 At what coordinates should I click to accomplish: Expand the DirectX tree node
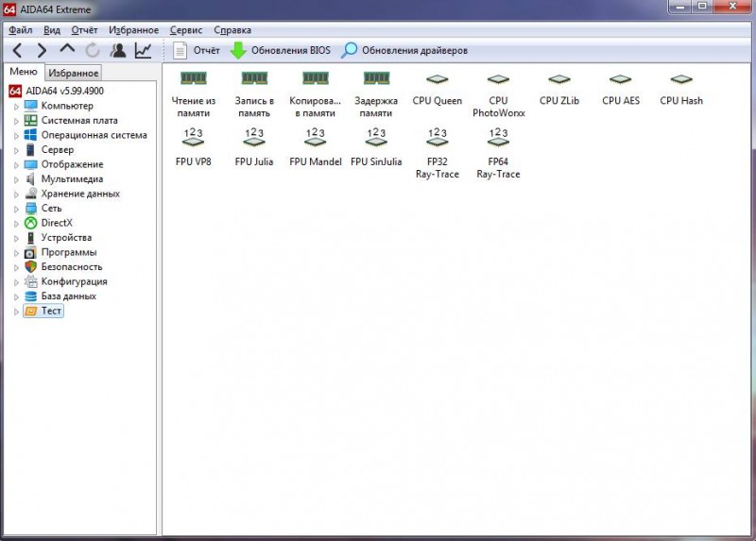pyautogui.click(x=16, y=223)
